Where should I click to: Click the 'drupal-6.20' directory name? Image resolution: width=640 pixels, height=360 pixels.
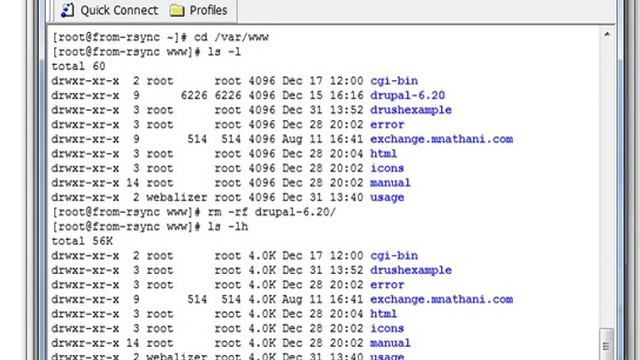coord(407,96)
